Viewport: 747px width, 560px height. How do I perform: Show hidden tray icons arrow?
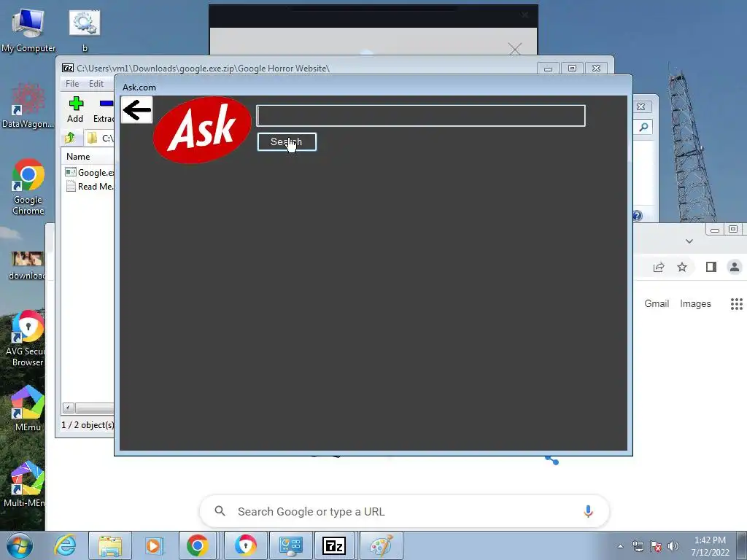click(620, 546)
